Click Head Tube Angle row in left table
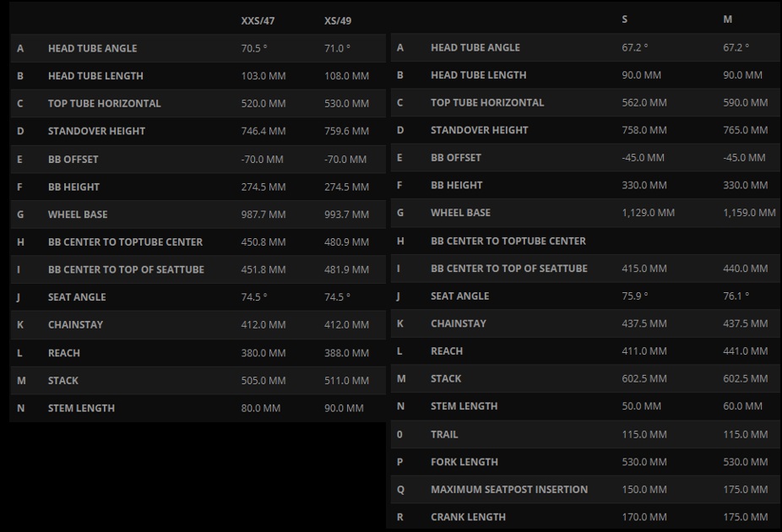This screenshot has height=532, width=782. point(198,48)
